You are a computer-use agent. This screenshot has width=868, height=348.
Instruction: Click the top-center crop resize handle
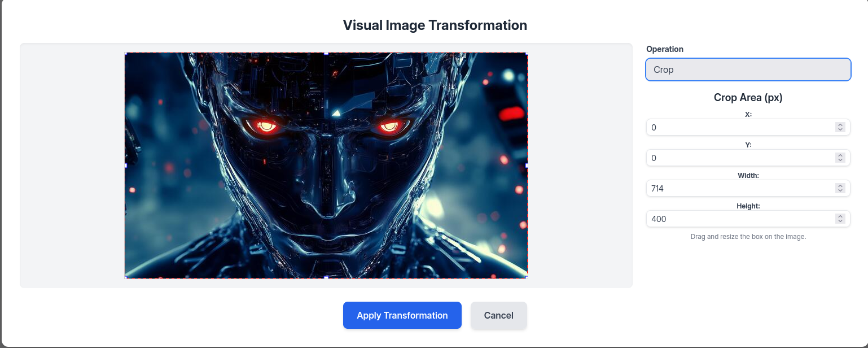pyautogui.click(x=326, y=53)
